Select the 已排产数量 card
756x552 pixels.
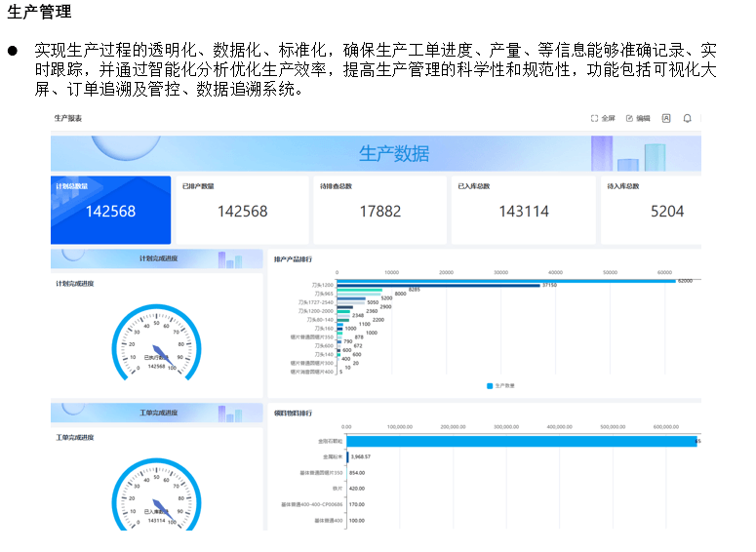pos(242,210)
